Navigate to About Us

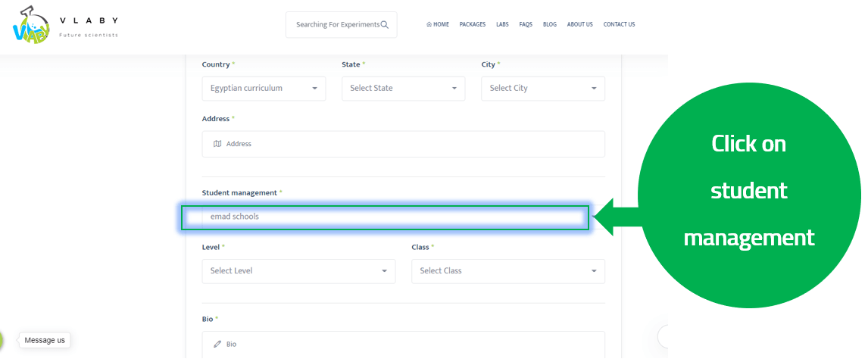click(x=579, y=24)
